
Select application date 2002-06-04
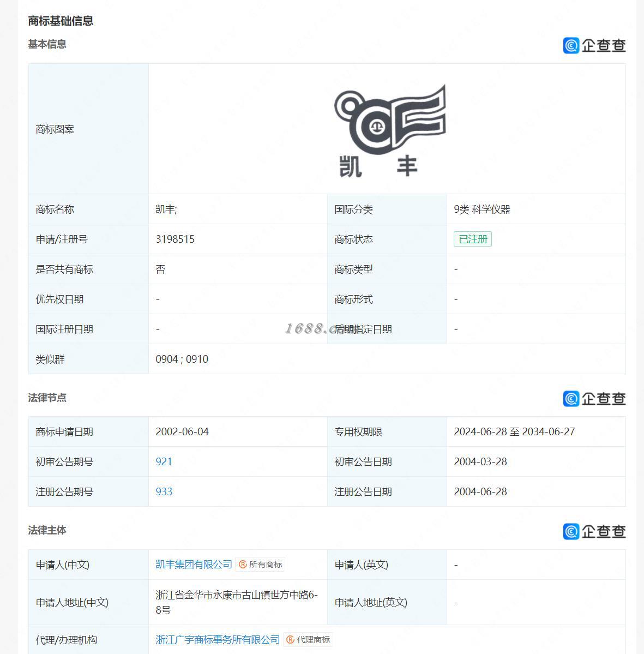182,431
